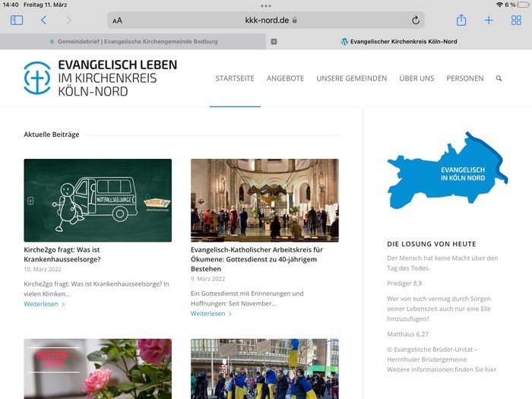This screenshot has width=532, height=399.
Task: Click the 10. März 2022 date
Action: click(43, 269)
